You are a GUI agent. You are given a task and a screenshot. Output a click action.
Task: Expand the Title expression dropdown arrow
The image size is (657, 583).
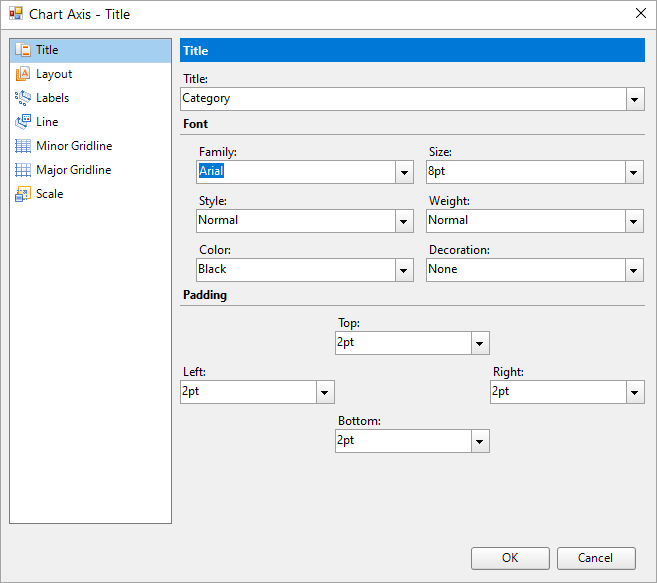click(x=635, y=99)
